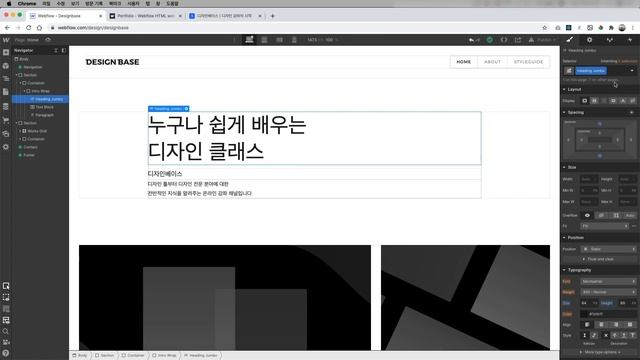Open the CMS Collections database icon
This screenshot has width=640, height=360.
tap(6, 107)
